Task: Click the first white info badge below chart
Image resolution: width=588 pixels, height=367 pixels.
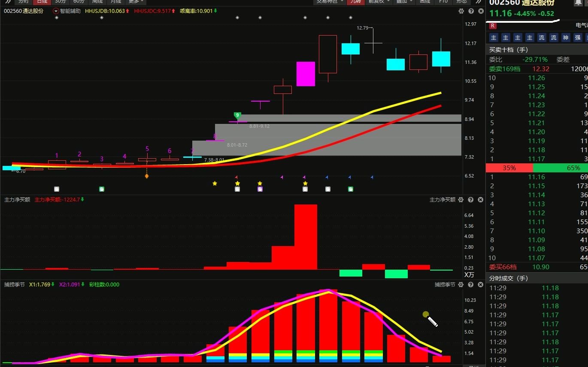Action: tap(57, 189)
